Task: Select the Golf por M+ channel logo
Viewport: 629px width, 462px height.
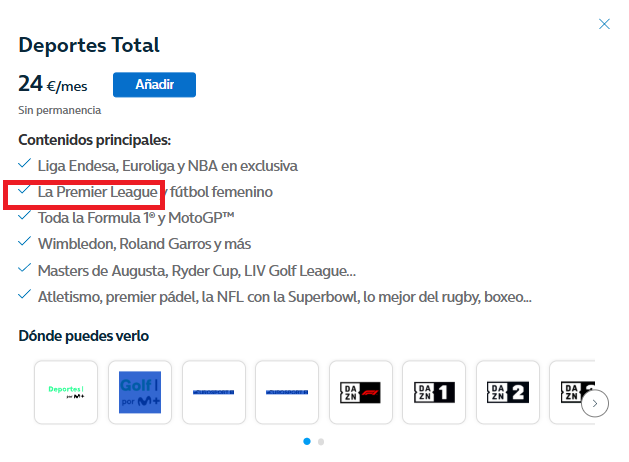Action: 140,392
